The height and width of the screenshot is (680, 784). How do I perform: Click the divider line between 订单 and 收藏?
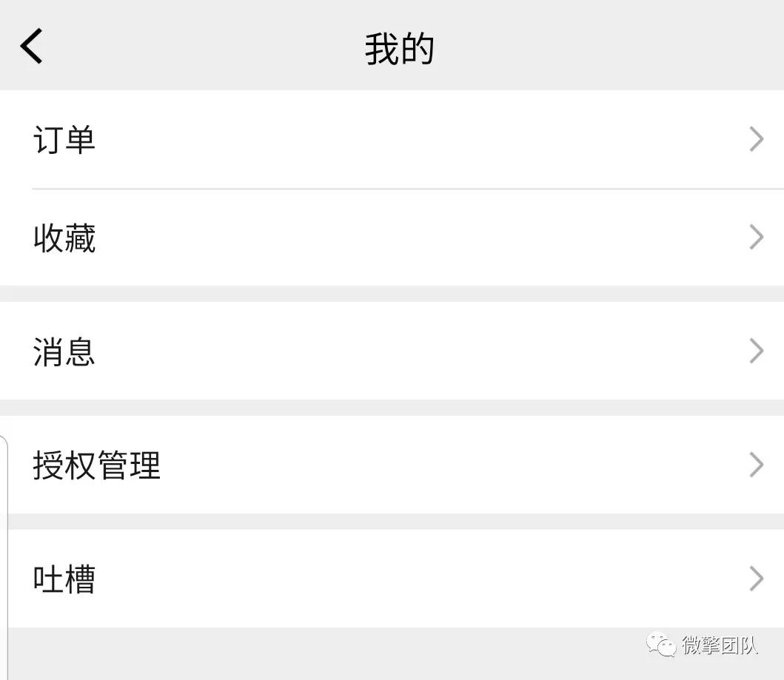[x=408, y=189]
